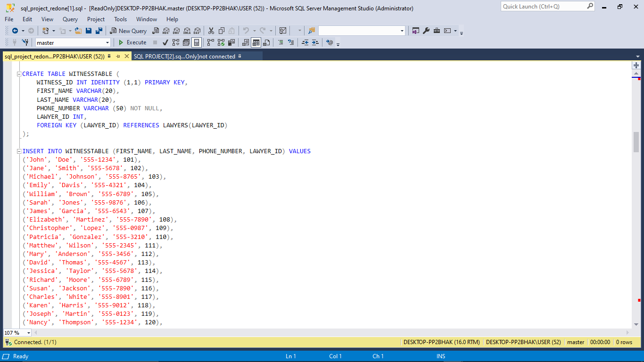
Task: Uncomment the selected lines
Action: (291, 42)
